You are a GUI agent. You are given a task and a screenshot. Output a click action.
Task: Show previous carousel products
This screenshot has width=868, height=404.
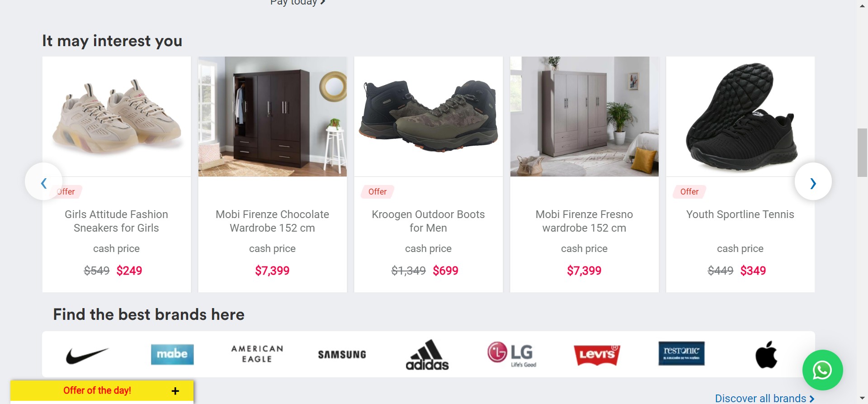coord(43,182)
